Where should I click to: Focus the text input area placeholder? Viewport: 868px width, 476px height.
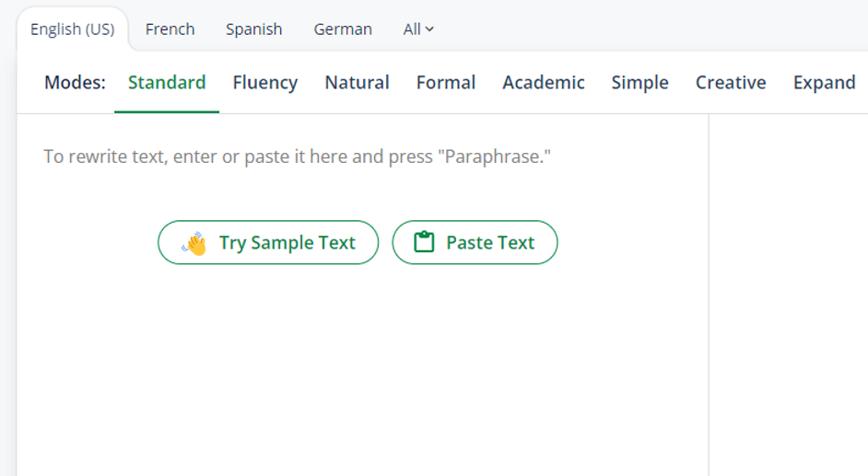(x=298, y=157)
